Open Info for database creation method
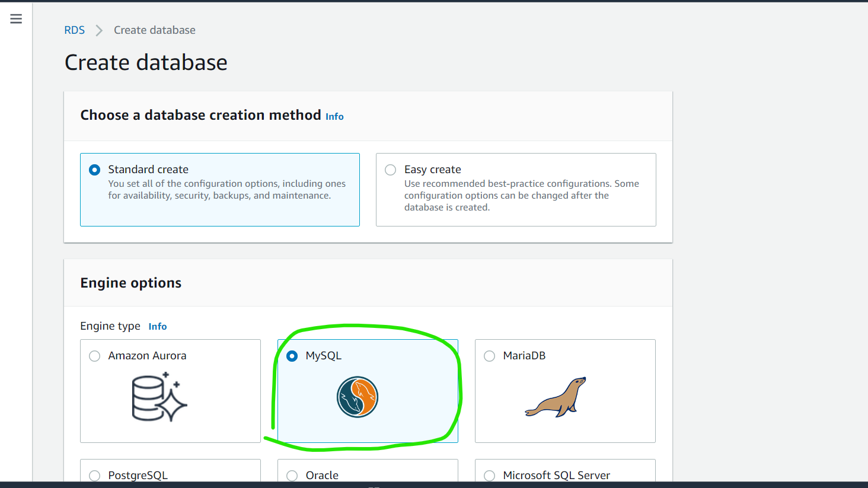 [x=334, y=116]
